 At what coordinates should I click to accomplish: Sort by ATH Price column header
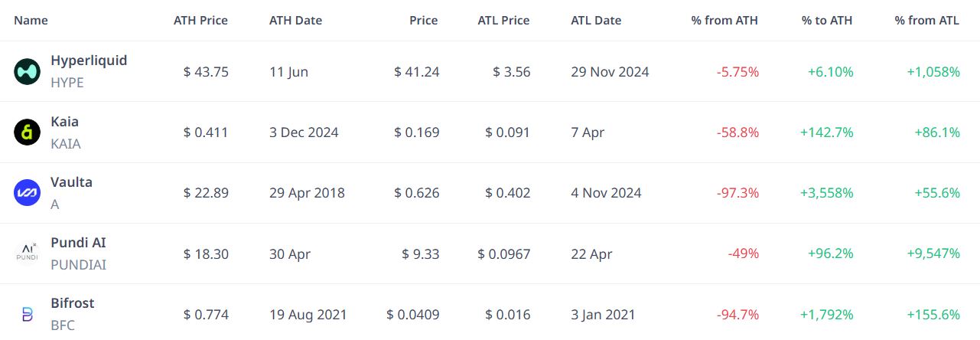(201, 21)
